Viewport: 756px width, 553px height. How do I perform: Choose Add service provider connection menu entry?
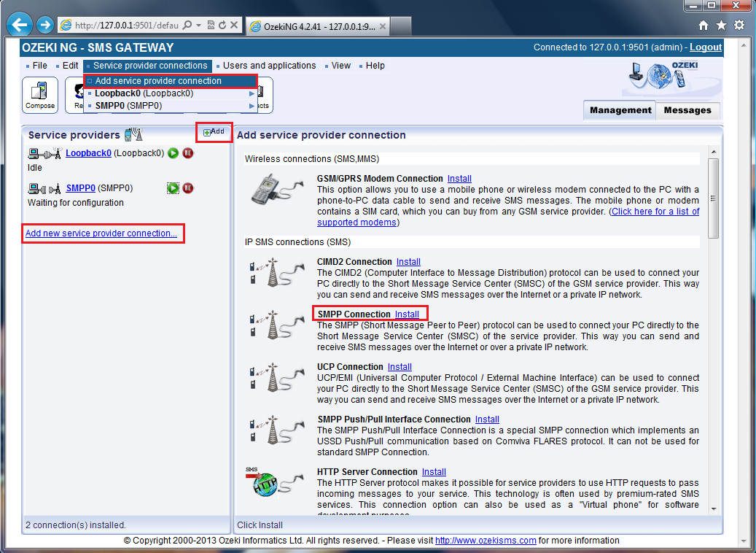click(171, 81)
